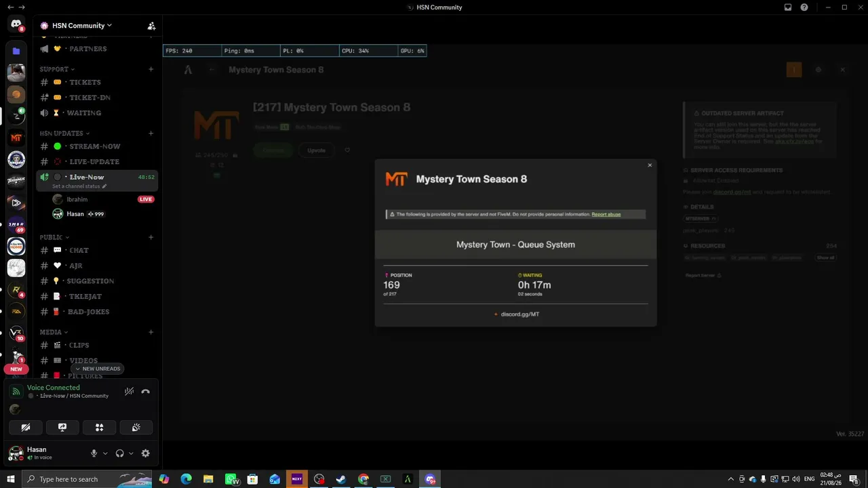The width and height of the screenshot is (868, 488).
Task: Open the Windows Start menu
Action: point(11,479)
